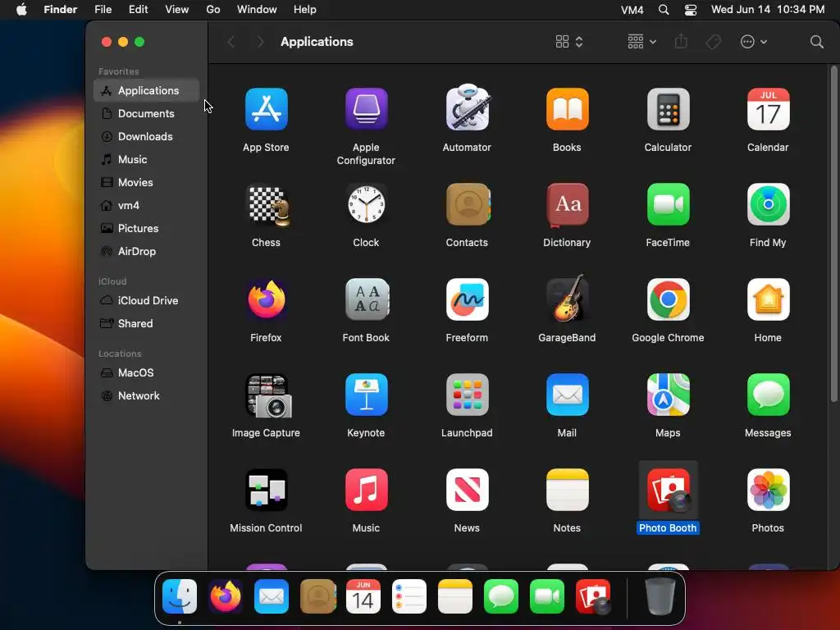Click the Spotlight search menu bar icon
Viewport: 840px width, 630px height.
coord(663,10)
